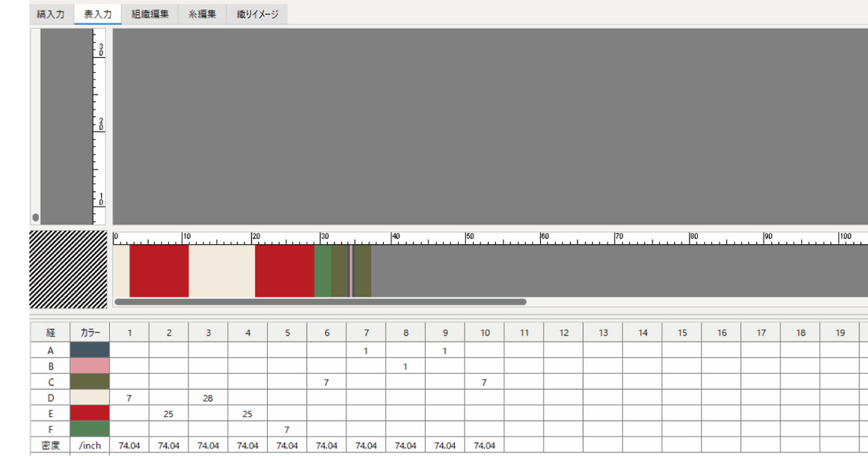Screen dimensions: 868x456
Task: Click the column 11 header
Action: (524, 333)
